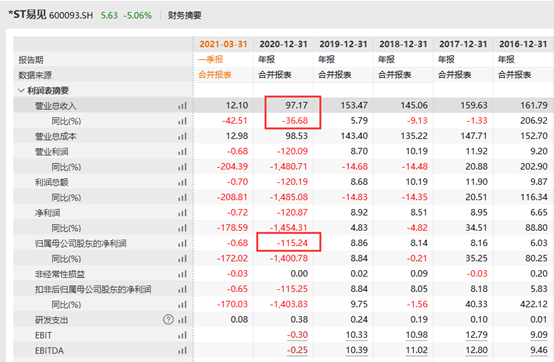Open chart icon for 同比(%) under 利润总额
The width and height of the screenshot is (554, 362).
pyautogui.click(x=182, y=197)
